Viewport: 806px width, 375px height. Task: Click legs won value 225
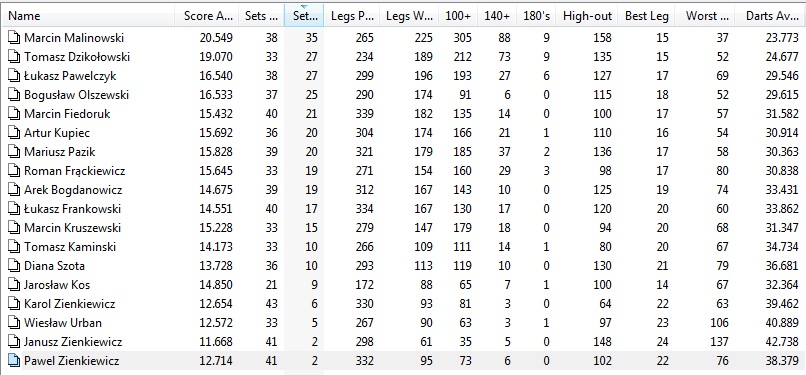[423, 38]
